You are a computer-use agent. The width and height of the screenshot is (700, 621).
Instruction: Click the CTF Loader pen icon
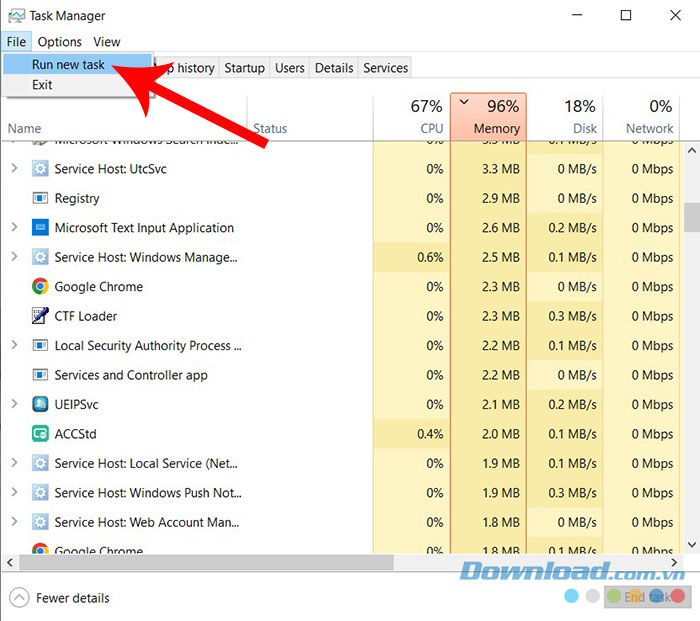[x=41, y=316]
